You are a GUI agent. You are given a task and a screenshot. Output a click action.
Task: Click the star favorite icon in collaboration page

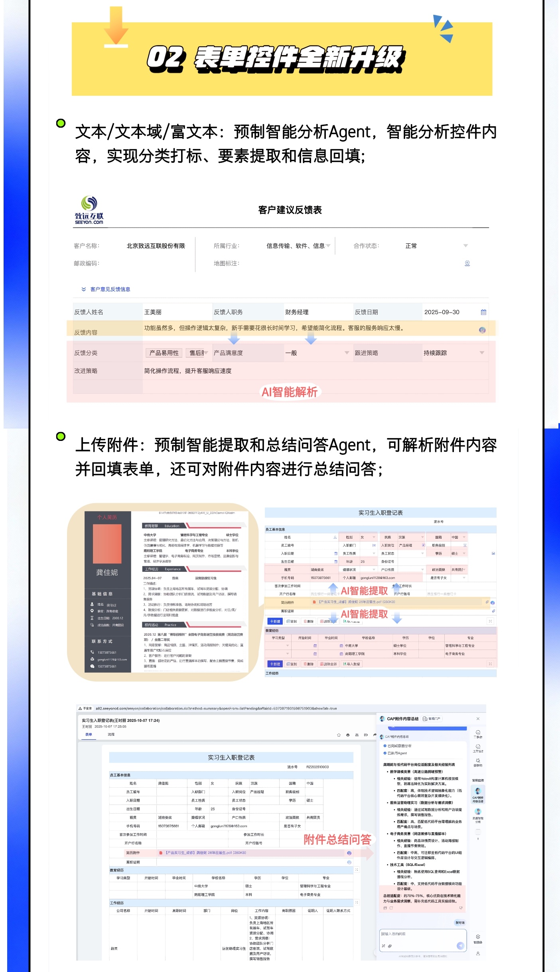click(x=339, y=735)
